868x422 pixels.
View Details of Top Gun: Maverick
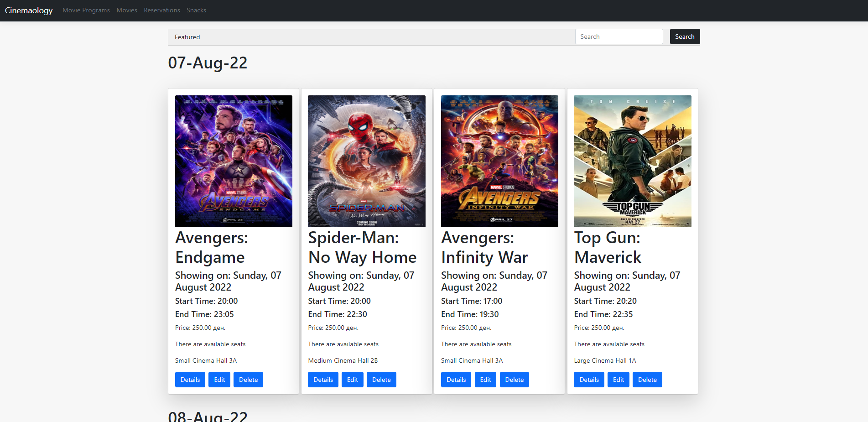[x=588, y=379]
